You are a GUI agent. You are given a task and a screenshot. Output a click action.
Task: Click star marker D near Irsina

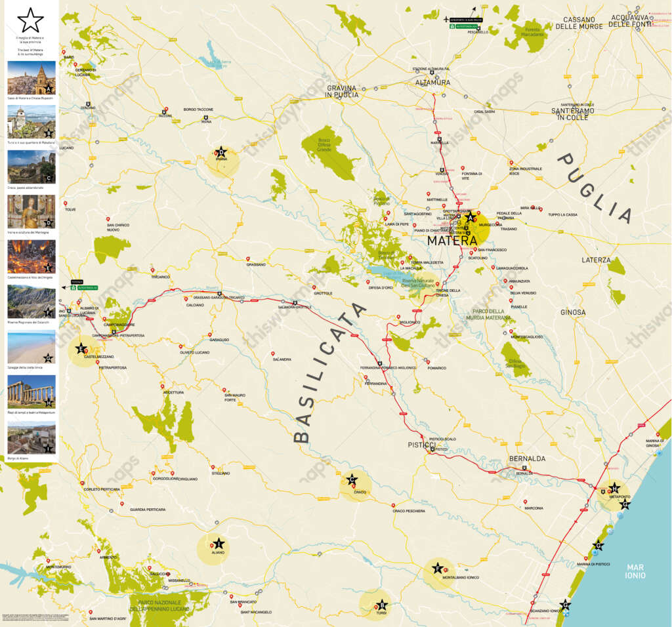tap(221, 152)
